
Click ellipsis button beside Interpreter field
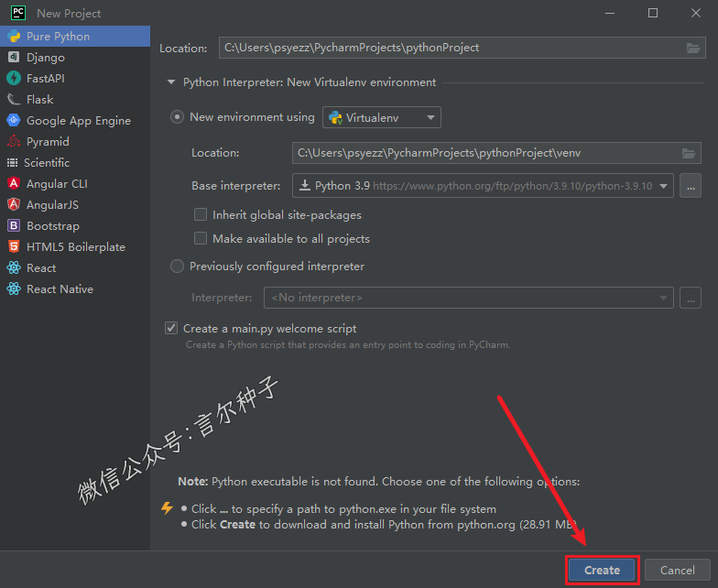tap(691, 298)
